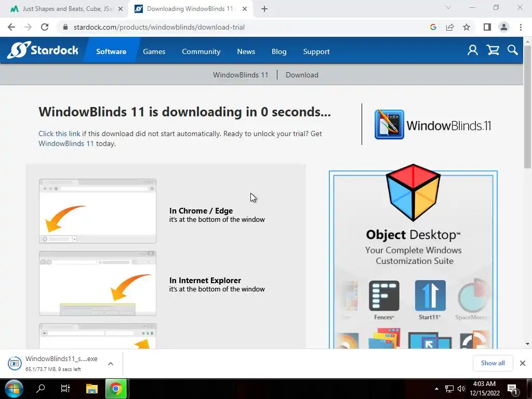Image resolution: width=532 pixels, height=399 pixels.
Task: Open the Games menu
Action: (x=154, y=51)
